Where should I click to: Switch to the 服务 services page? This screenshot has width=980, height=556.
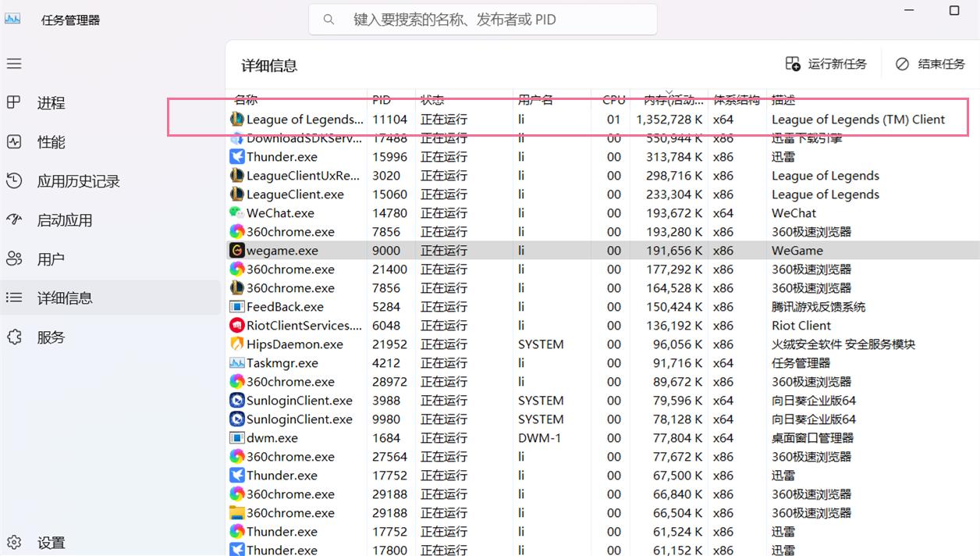click(x=14, y=337)
